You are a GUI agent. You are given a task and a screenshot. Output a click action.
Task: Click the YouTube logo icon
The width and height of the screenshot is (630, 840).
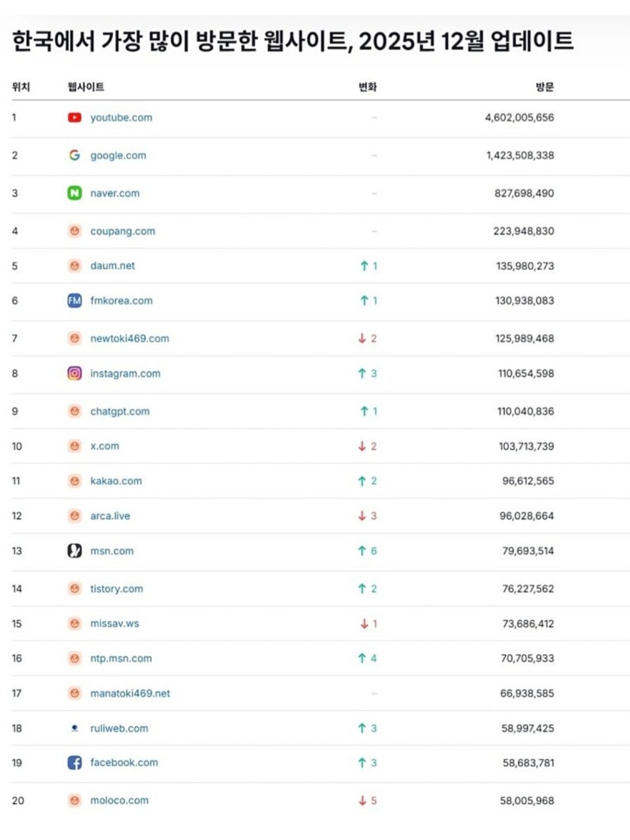[x=74, y=117]
